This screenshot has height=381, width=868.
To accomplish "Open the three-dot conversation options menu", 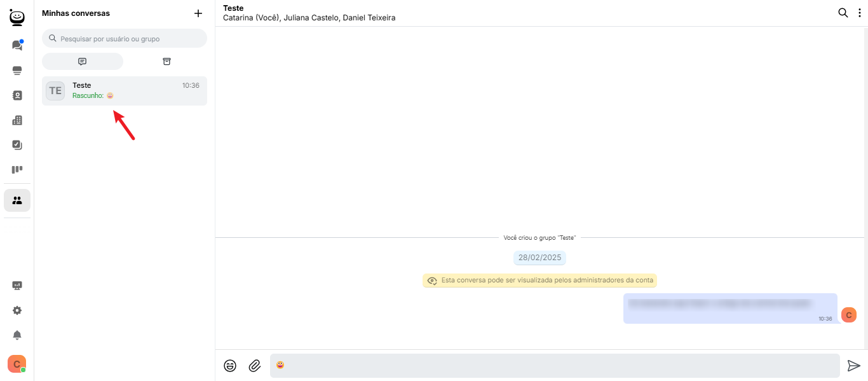I will (860, 13).
